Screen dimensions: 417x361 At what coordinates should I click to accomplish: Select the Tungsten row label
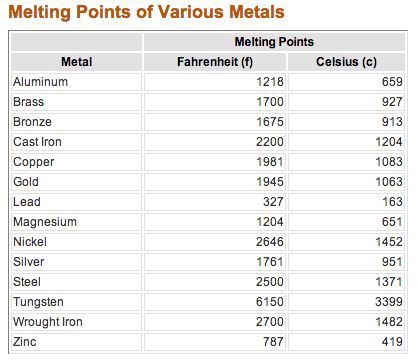pyautogui.click(x=38, y=302)
